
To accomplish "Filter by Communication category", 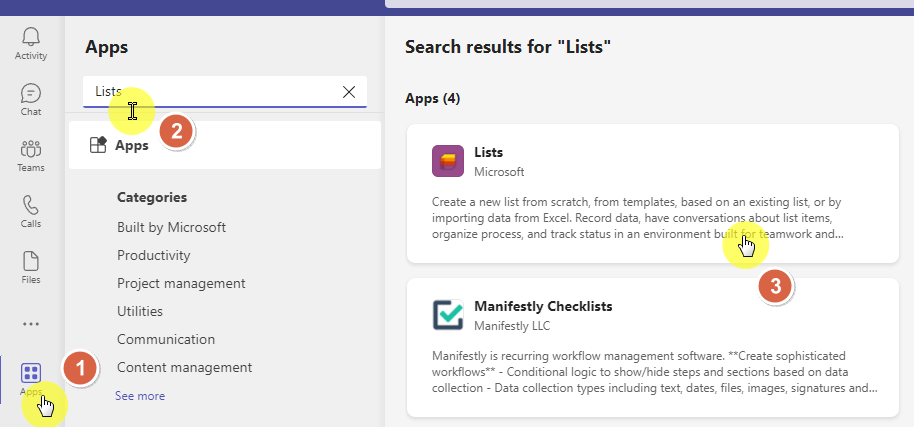I will click(x=166, y=339).
